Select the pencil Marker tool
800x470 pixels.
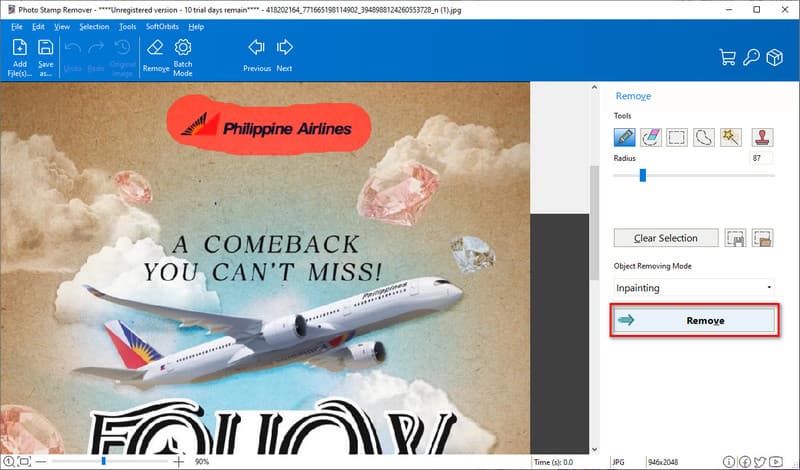pyautogui.click(x=624, y=137)
